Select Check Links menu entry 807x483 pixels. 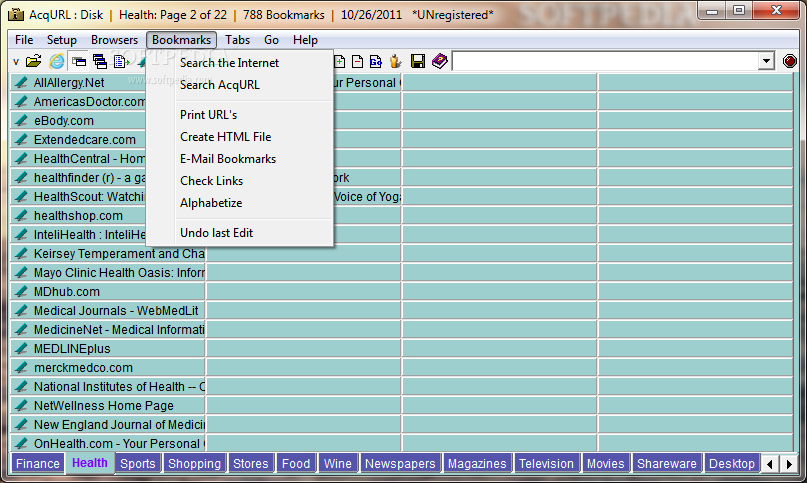coord(239,181)
